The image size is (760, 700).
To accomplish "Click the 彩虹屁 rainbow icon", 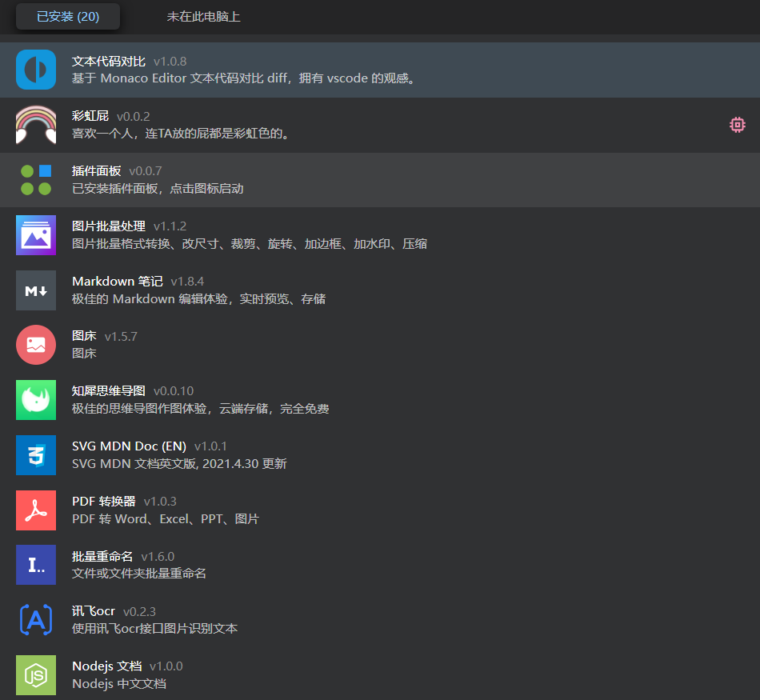I will coord(36,125).
